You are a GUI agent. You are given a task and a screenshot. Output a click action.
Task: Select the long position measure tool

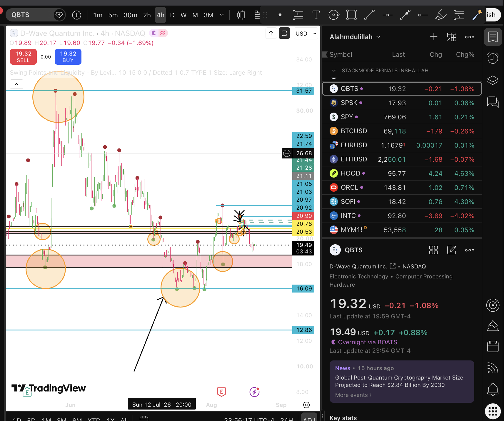(298, 15)
